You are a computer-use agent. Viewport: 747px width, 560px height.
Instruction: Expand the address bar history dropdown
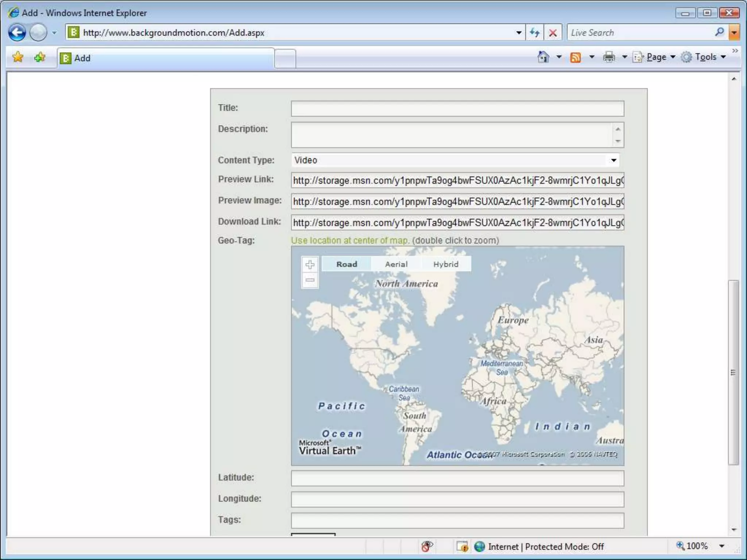click(x=519, y=33)
